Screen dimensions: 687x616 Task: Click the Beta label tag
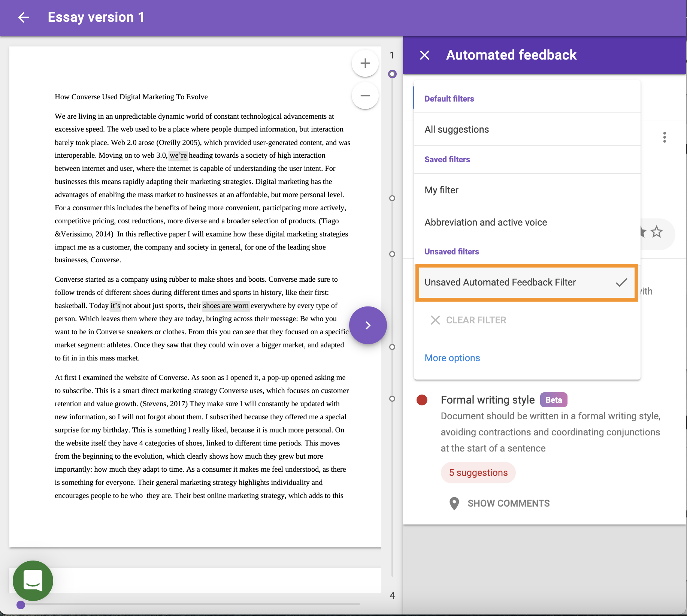(x=554, y=400)
